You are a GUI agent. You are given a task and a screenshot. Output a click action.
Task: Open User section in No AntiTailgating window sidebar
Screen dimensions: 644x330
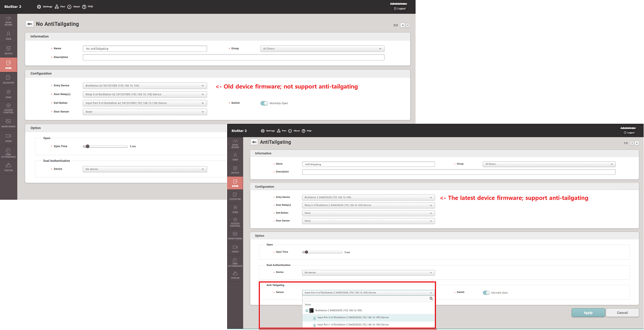click(x=8, y=36)
